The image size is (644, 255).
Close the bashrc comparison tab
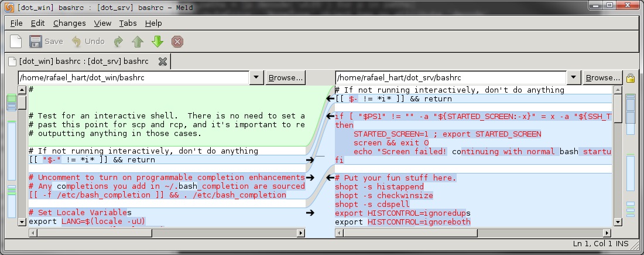coord(163,62)
